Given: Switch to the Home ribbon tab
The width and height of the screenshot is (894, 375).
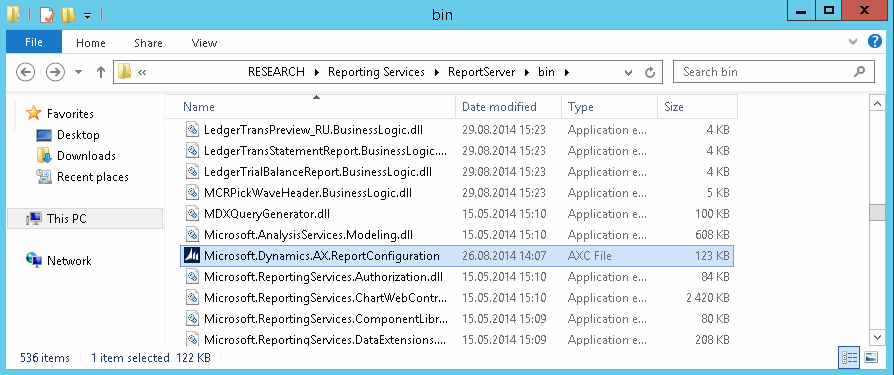Looking at the screenshot, I should [x=91, y=43].
